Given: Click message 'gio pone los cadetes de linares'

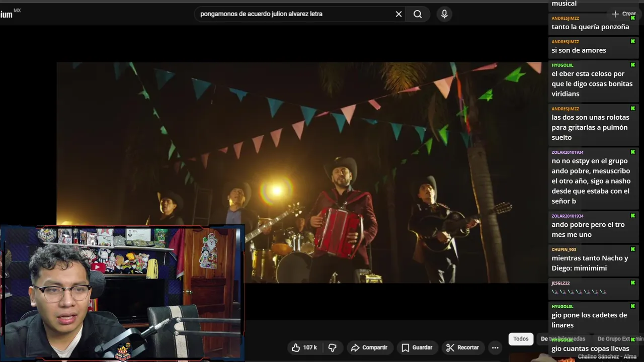Looking at the screenshot, I should tap(589, 320).
